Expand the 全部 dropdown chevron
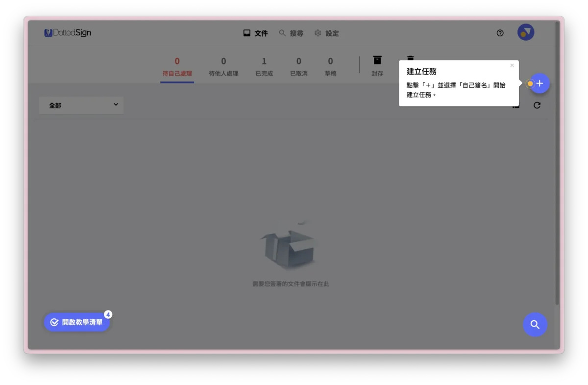 pos(116,105)
